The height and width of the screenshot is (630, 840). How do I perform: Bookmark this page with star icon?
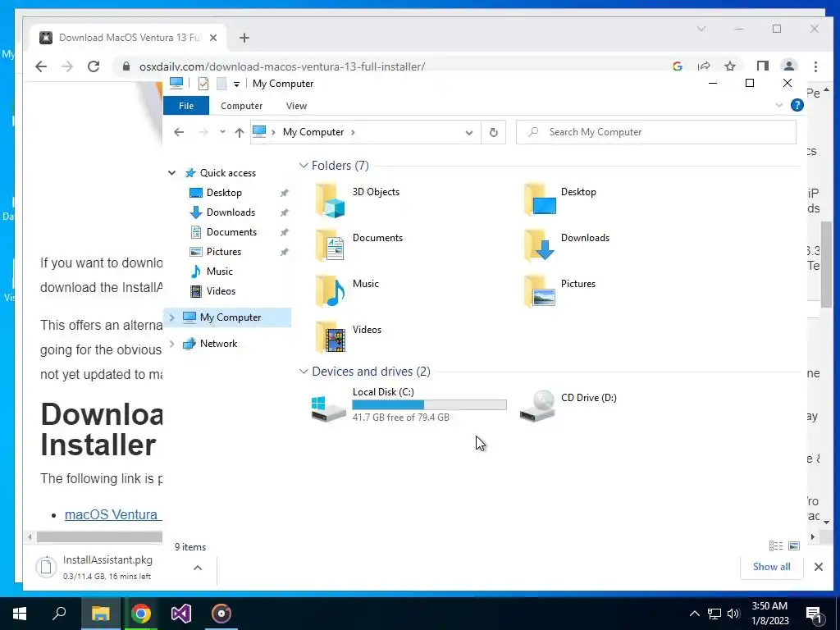coord(729,66)
